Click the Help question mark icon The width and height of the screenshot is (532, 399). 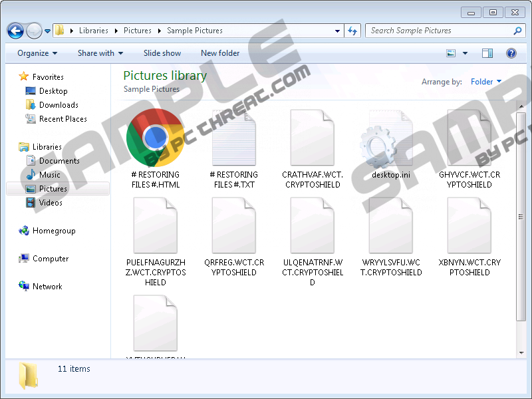511,53
